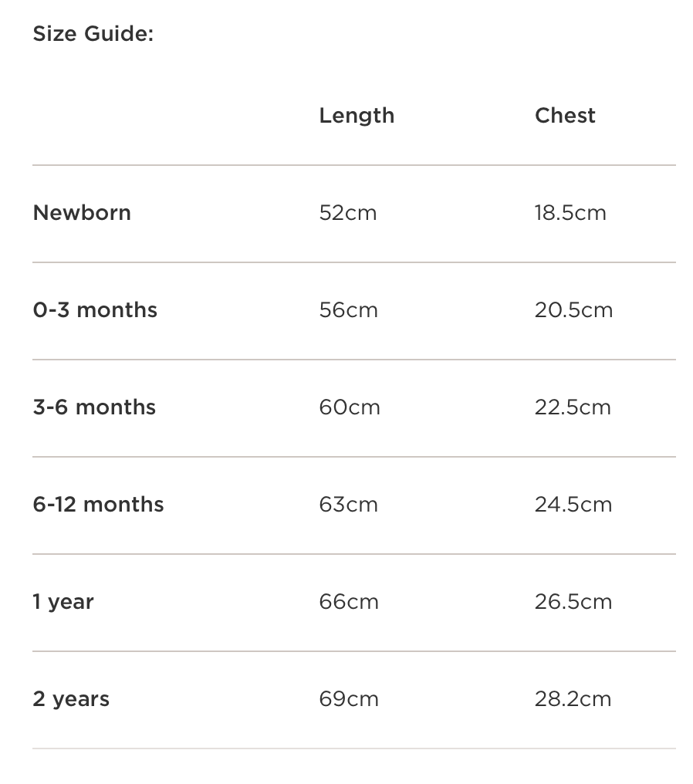Image resolution: width=693 pixels, height=784 pixels.
Task: Click the Size Guide heading
Action: pyautogui.click(x=93, y=35)
